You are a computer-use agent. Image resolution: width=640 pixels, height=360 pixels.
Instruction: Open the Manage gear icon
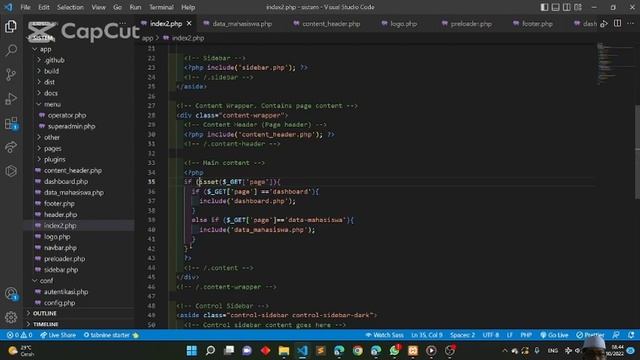point(11,317)
